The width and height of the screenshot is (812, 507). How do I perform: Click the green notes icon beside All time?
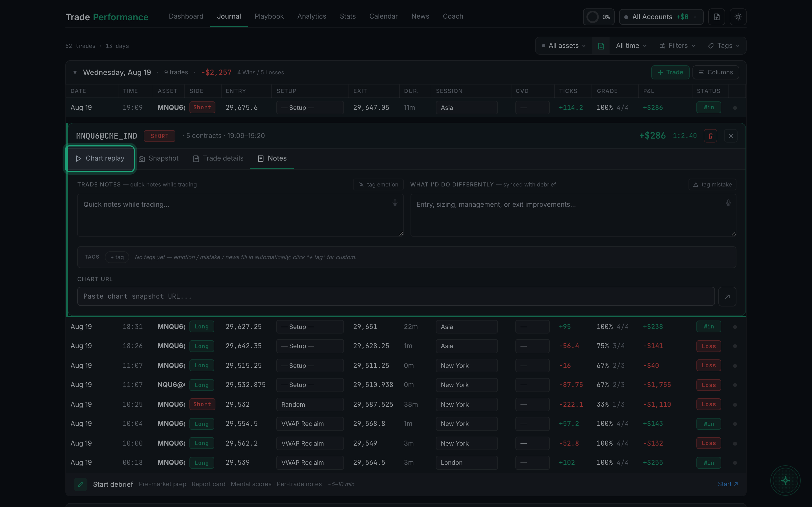(601, 46)
